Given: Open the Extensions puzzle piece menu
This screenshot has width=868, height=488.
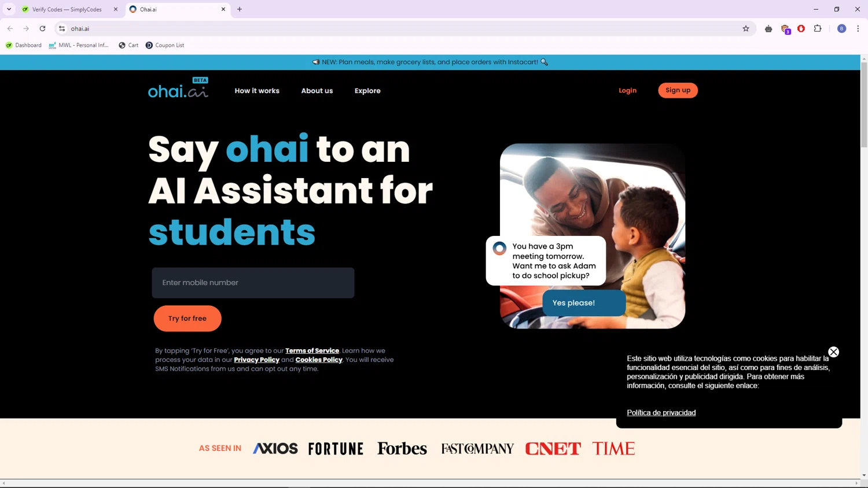Looking at the screenshot, I should (818, 28).
